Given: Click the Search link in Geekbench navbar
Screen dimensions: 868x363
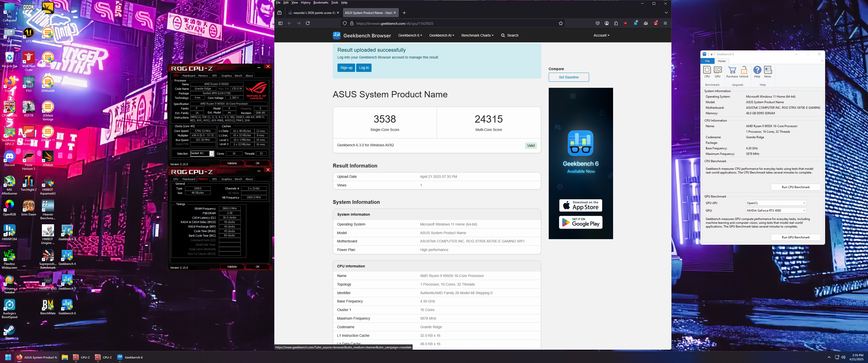Looking at the screenshot, I should pyautogui.click(x=510, y=35).
